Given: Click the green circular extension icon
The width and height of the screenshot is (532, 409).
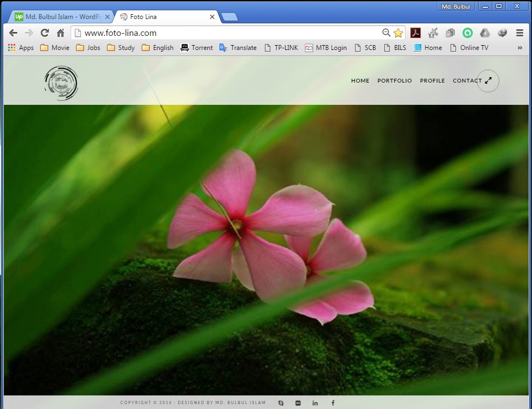Looking at the screenshot, I should (x=467, y=33).
